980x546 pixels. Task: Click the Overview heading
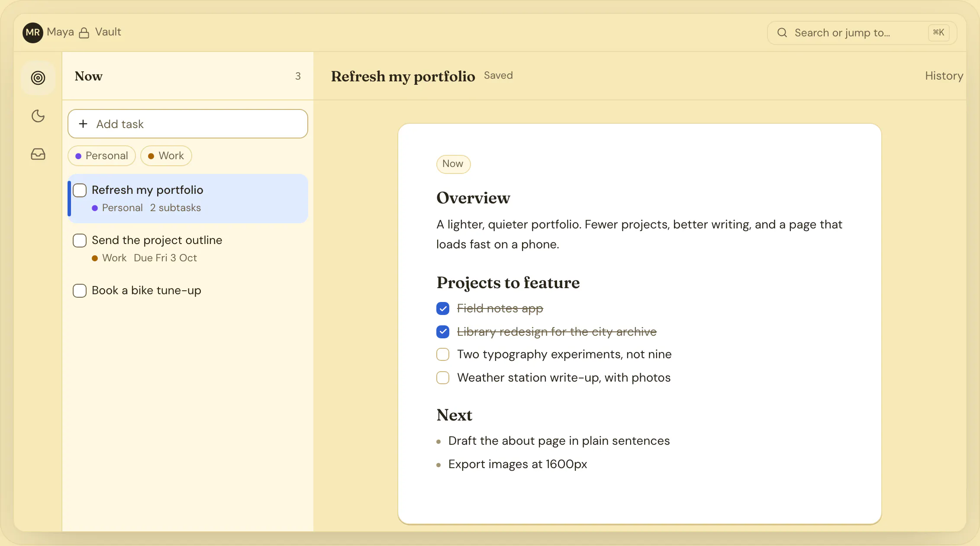pos(473,198)
